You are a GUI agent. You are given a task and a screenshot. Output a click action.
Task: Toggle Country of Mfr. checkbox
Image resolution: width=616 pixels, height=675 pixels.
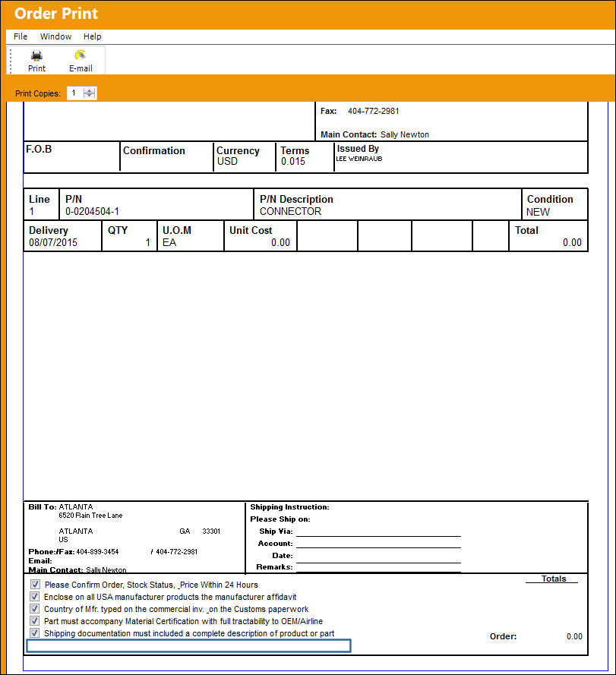(35, 609)
